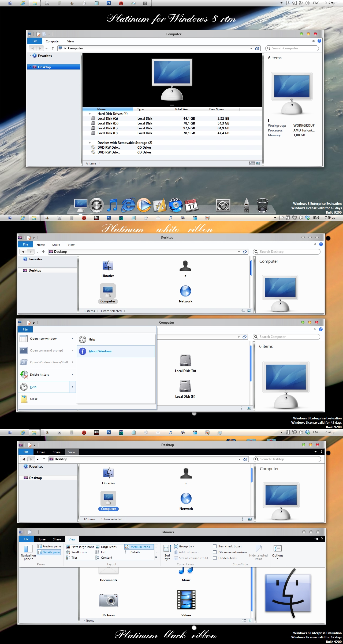
Task: Select Tiles layout option
Action: coord(72,558)
